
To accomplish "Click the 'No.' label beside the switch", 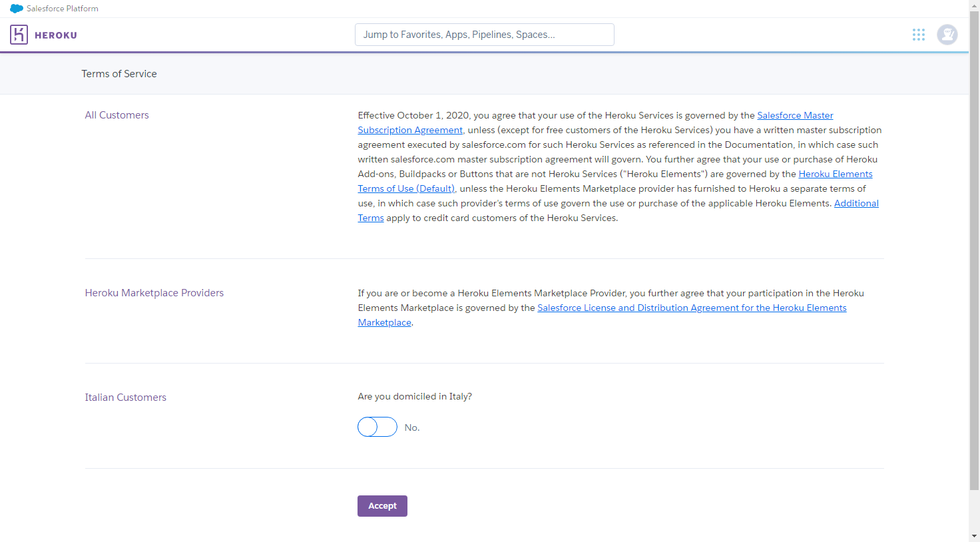I will coord(412,427).
